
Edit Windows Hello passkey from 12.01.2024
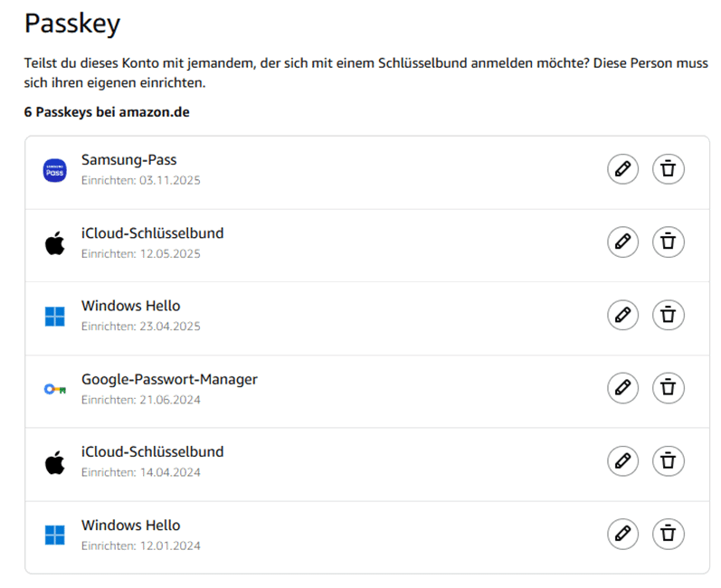pyautogui.click(x=622, y=534)
